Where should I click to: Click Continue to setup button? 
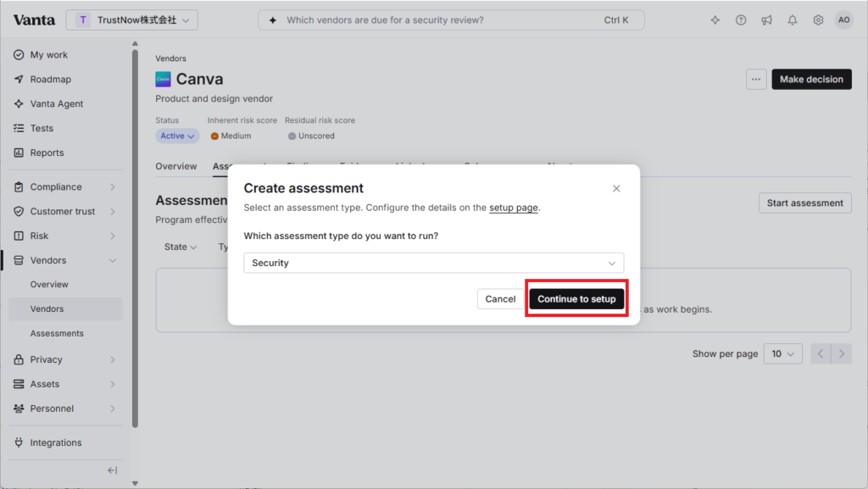click(x=576, y=298)
